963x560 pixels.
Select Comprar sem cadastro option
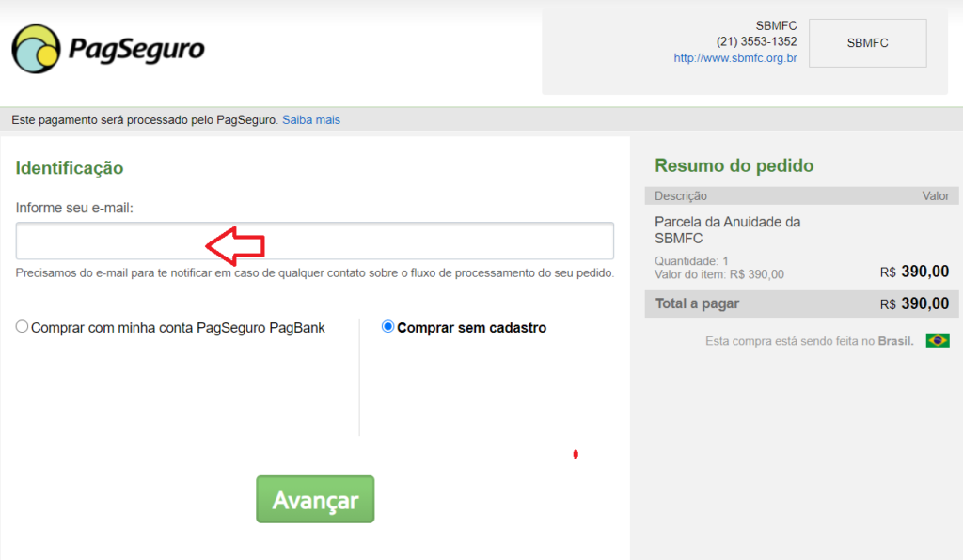click(387, 326)
